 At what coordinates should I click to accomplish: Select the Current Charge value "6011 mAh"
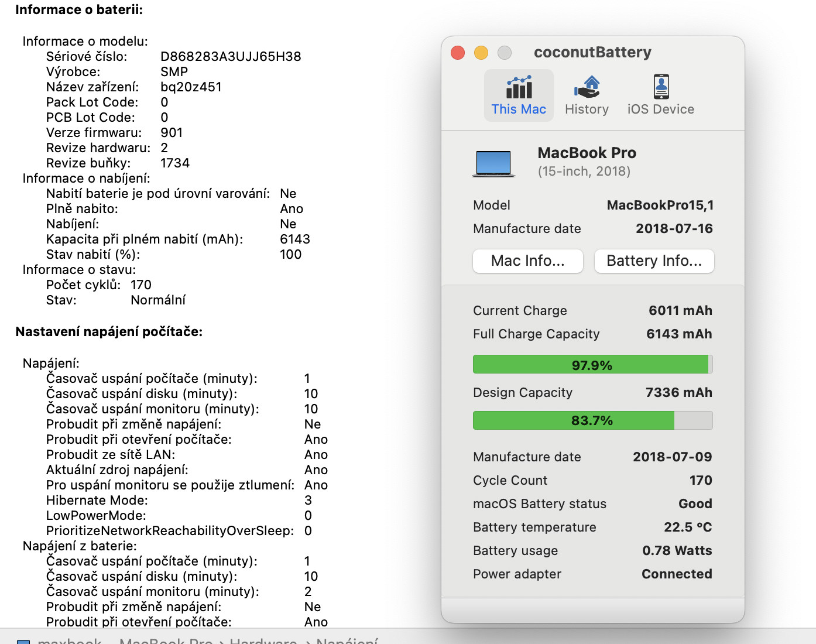(681, 310)
